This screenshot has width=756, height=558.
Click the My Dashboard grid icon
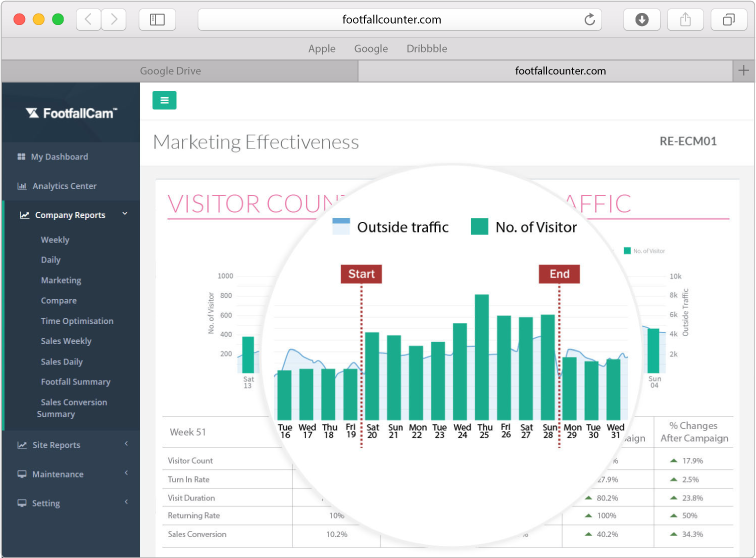[x=21, y=157]
